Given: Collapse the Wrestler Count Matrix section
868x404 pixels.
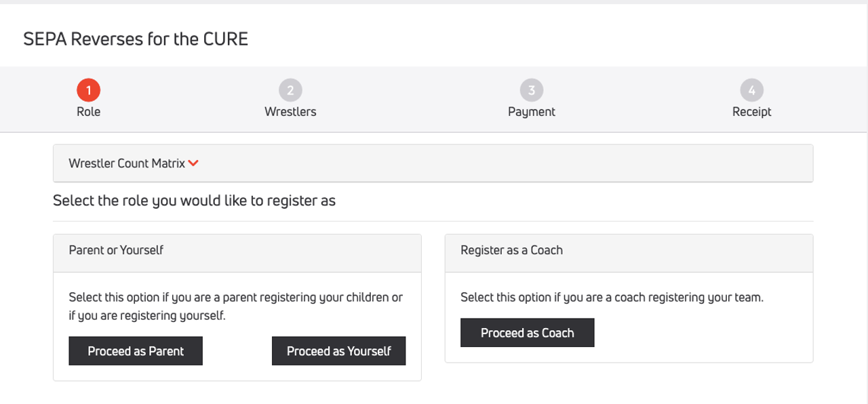Looking at the screenshot, I should click(x=133, y=163).
